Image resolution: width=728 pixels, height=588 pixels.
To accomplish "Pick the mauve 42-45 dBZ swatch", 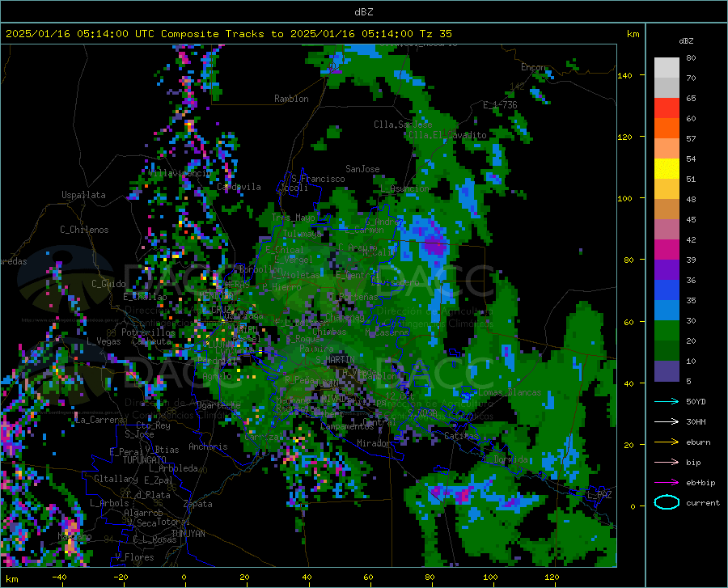I will coord(667,230).
